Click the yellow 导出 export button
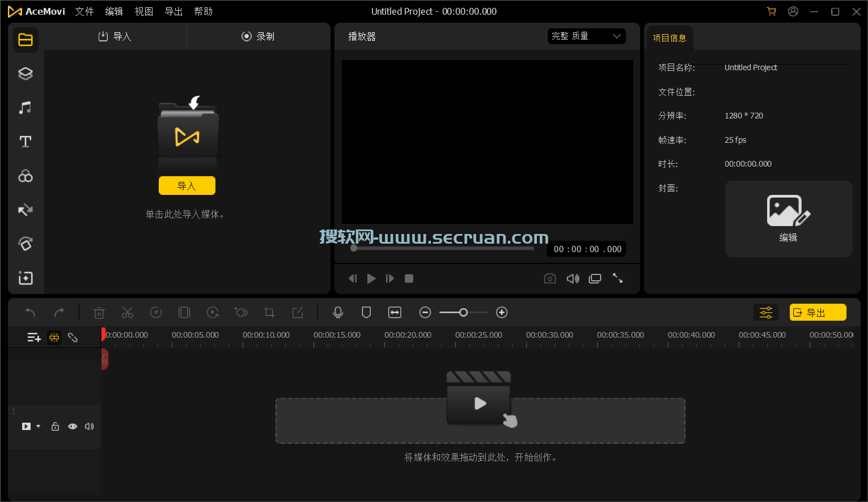Image resolution: width=868 pixels, height=502 pixels. [x=818, y=312]
